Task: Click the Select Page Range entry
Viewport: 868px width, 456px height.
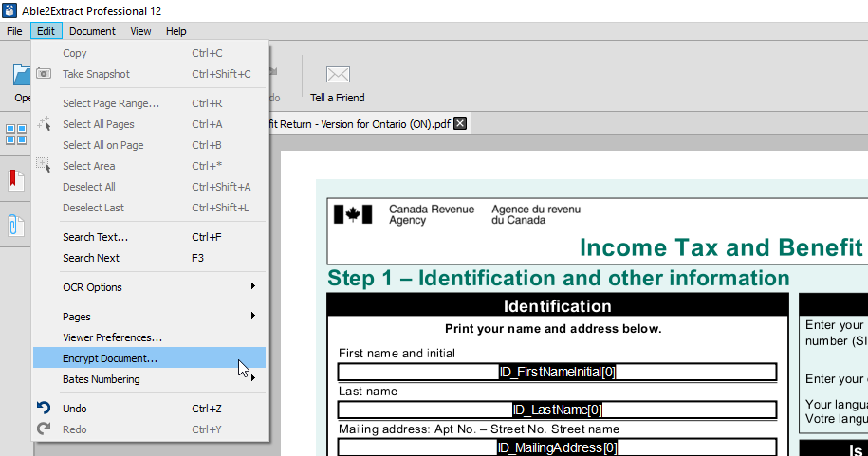Action: pyautogui.click(x=150, y=103)
